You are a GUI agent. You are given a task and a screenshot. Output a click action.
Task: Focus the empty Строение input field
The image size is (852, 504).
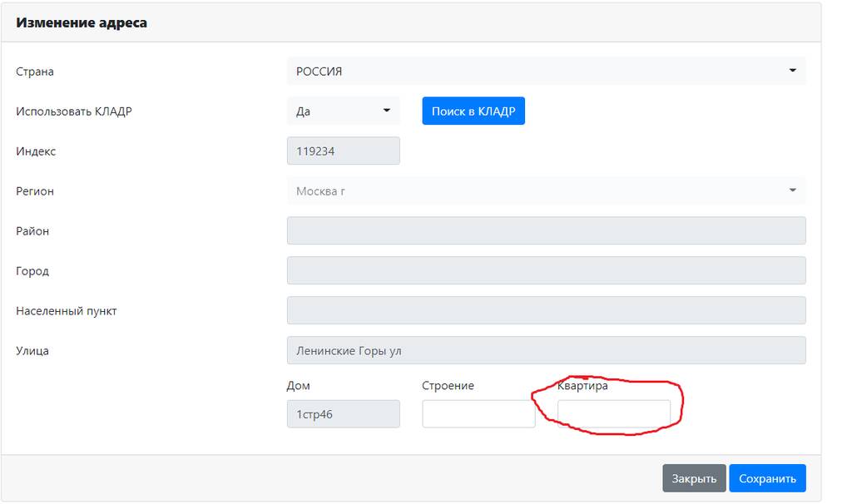[478, 414]
